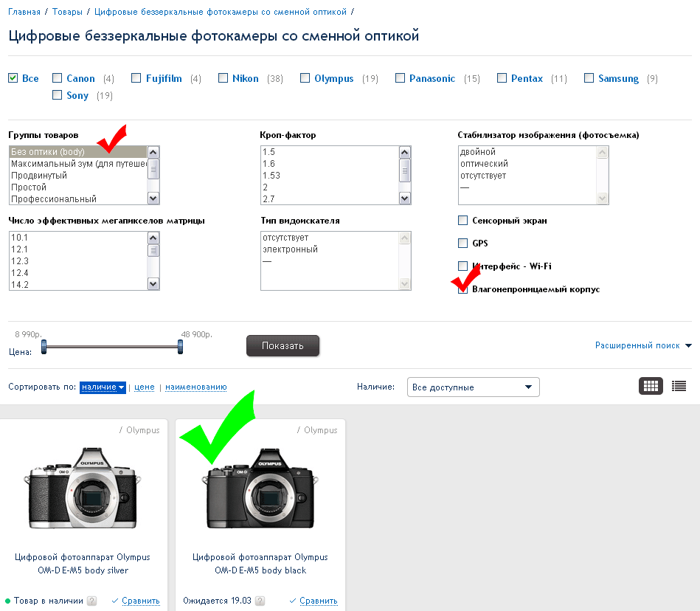Go to 'Главная' breadcrumb

point(24,12)
